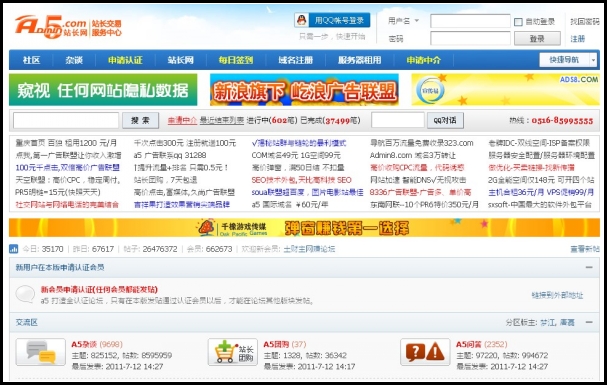Click the QQ penguin icon

(x=302, y=20)
